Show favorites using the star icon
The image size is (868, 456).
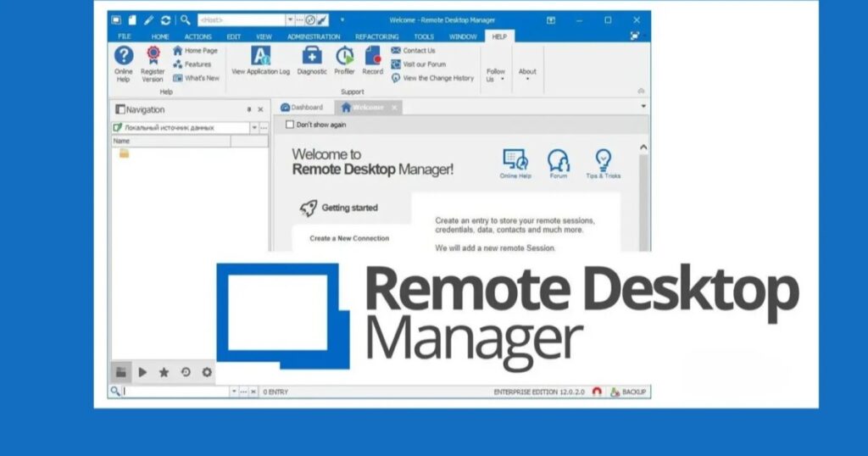pos(164,372)
